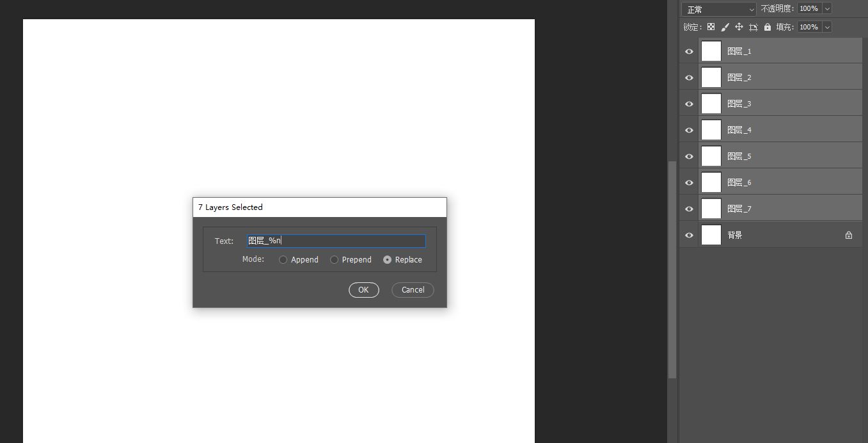Select the layer label 图层_5
Image resolution: width=868 pixels, height=443 pixels.
point(739,156)
